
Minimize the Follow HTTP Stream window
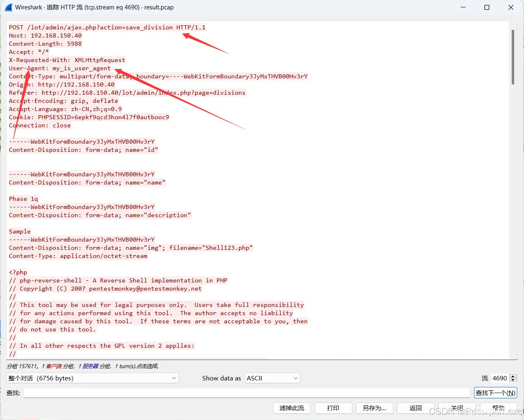pyautogui.click(x=463, y=7)
